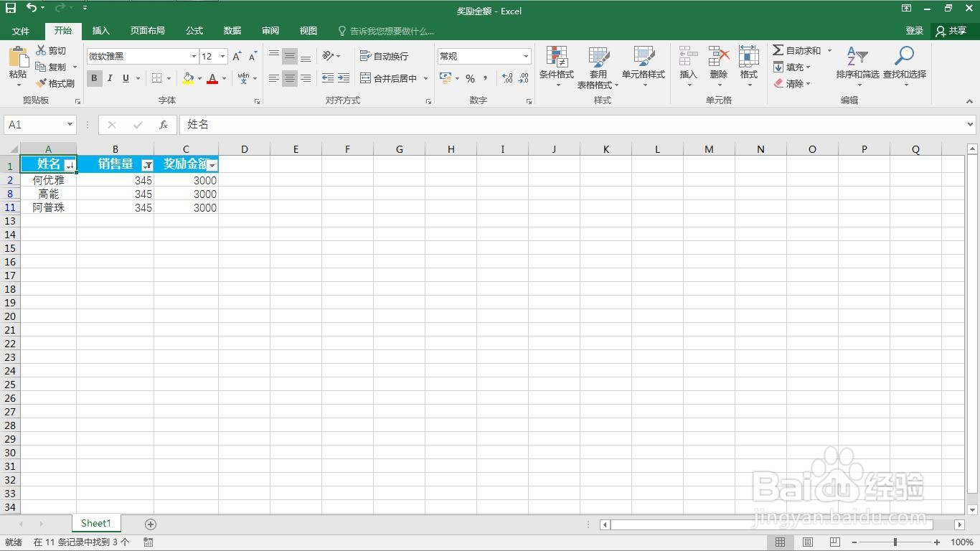Increase font size with the large A icon
This screenshot has width=980, height=551.
tap(237, 56)
